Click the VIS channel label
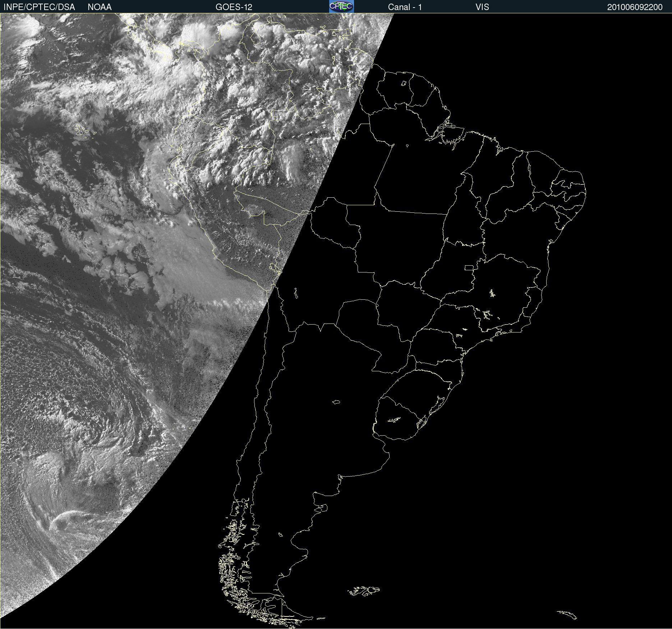672x629 pixels. click(x=482, y=7)
